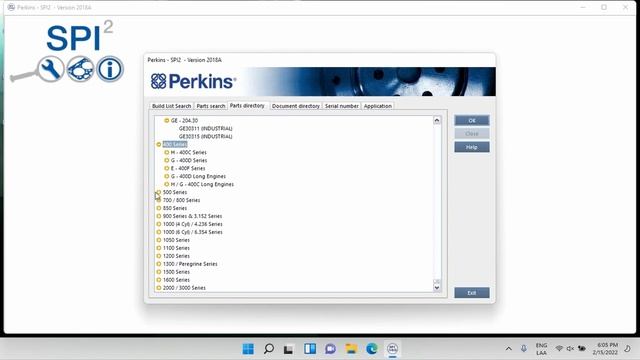640x360 pixels.
Task: Expand the 1100 Series node
Action: (x=159, y=248)
